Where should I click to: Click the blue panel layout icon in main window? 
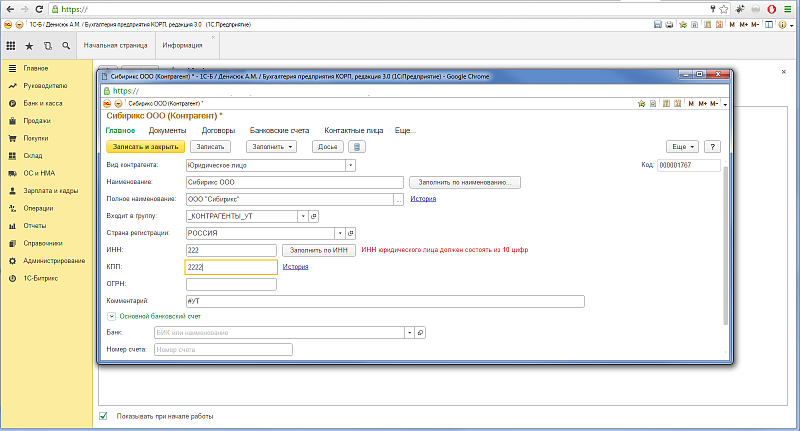(x=769, y=24)
